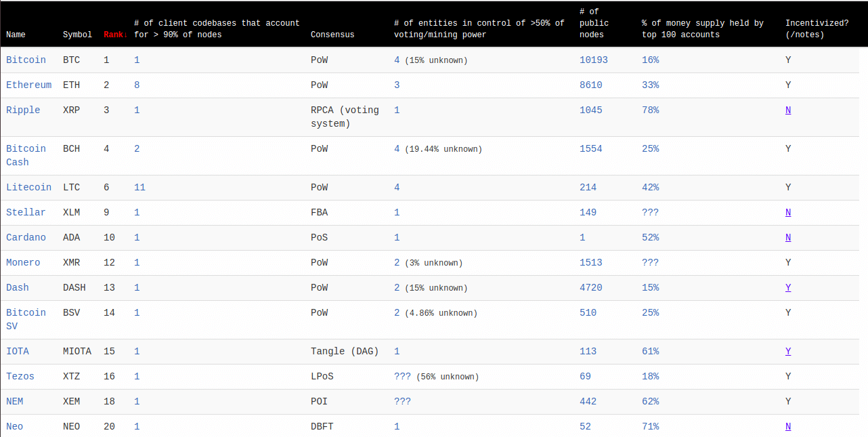The height and width of the screenshot is (437, 868).
Task: Open Neo's 71% money supply link
Action: 650,426
